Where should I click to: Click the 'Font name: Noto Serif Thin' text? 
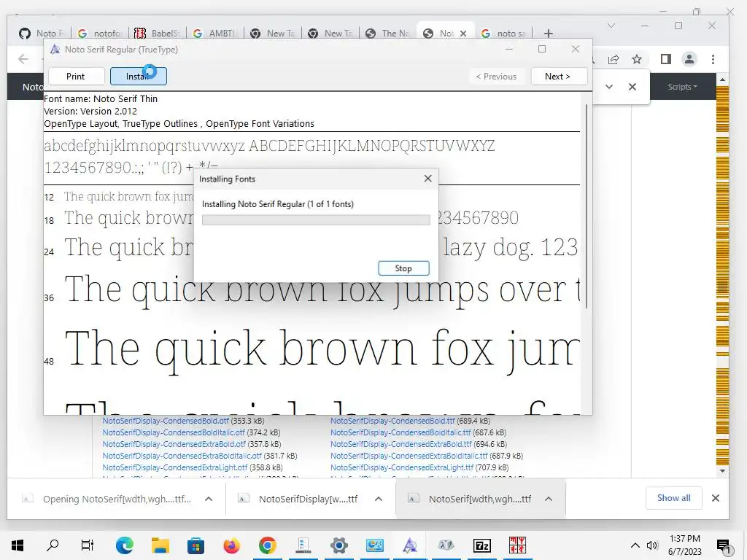(x=101, y=98)
